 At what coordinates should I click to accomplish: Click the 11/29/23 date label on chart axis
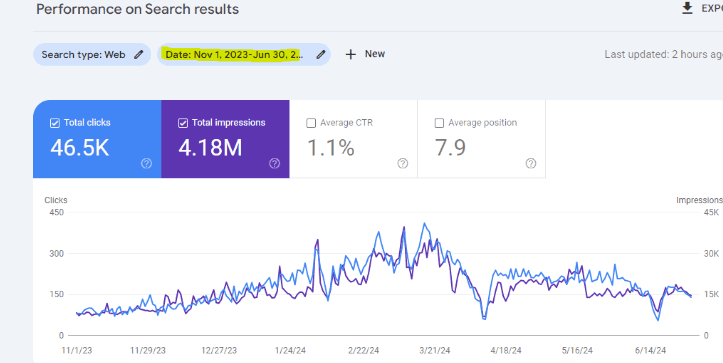pyautogui.click(x=148, y=351)
